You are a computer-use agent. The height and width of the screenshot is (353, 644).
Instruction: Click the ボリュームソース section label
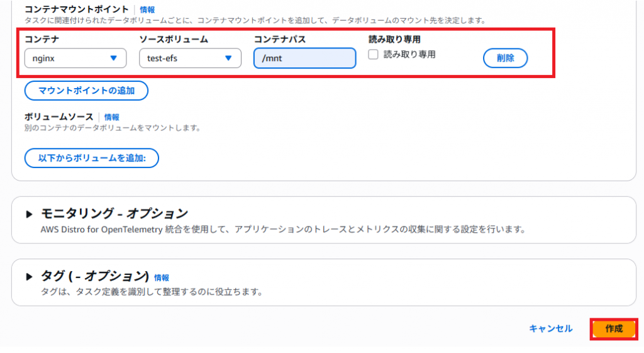(58, 117)
